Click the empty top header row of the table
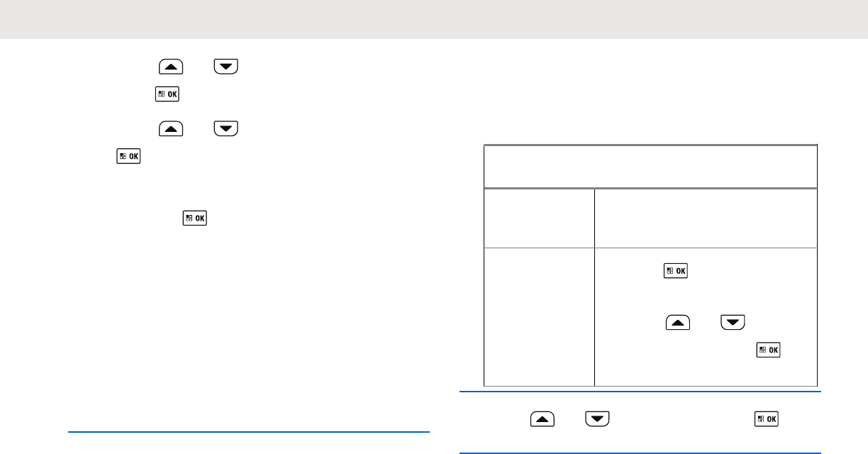The height and width of the screenshot is (454, 868). (650, 167)
